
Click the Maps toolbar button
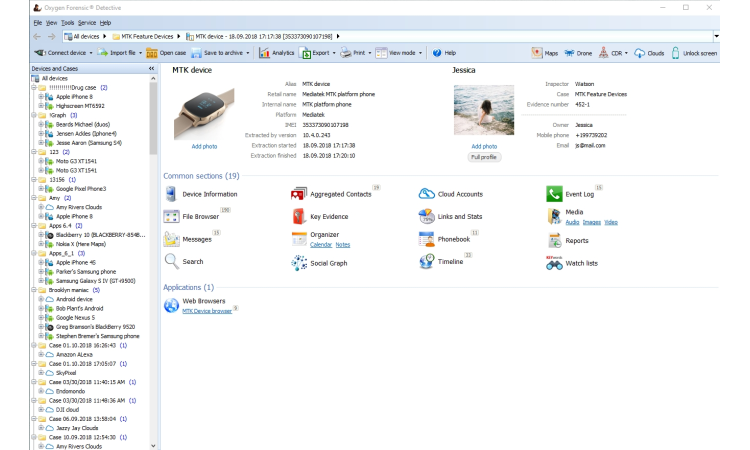(x=545, y=53)
